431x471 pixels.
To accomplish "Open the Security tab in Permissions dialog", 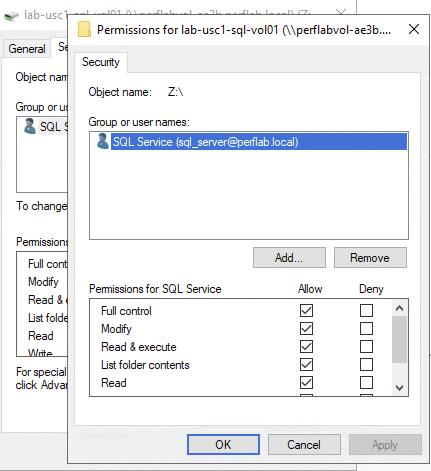I will 101,62.
